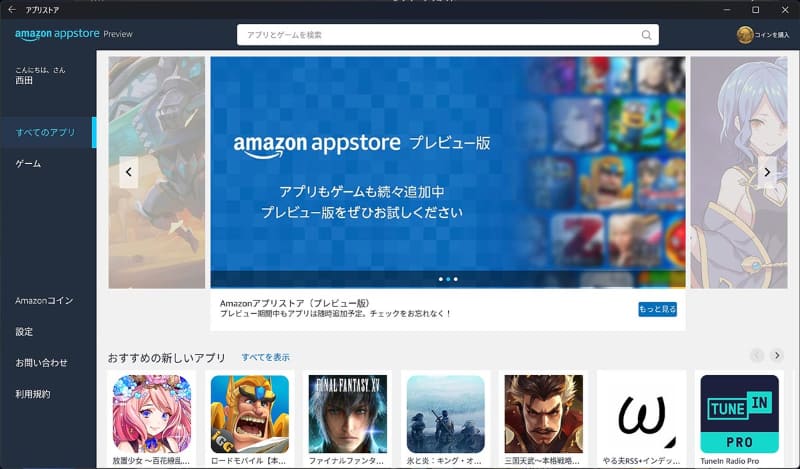Open the Lords Mobile app icon
This screenshot has height=469, width=800.
tap(249, 414)
